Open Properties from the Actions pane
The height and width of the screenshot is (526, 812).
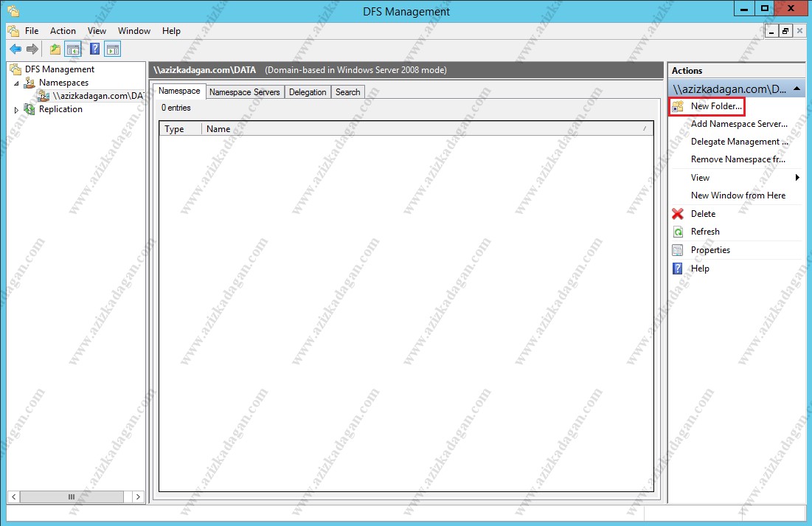(710, 250)
